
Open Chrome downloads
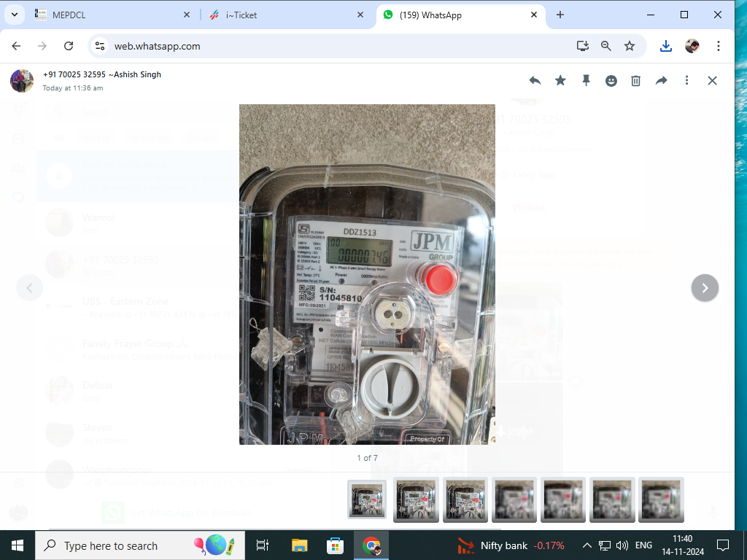click(666, 46)
